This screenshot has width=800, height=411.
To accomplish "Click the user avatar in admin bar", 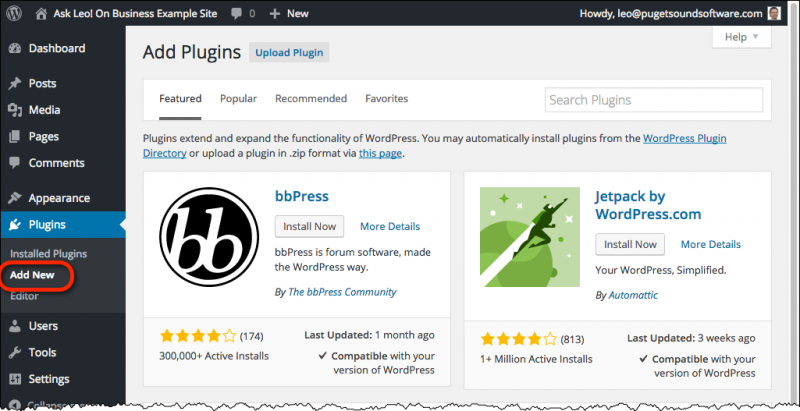I will tap(774, 14).
